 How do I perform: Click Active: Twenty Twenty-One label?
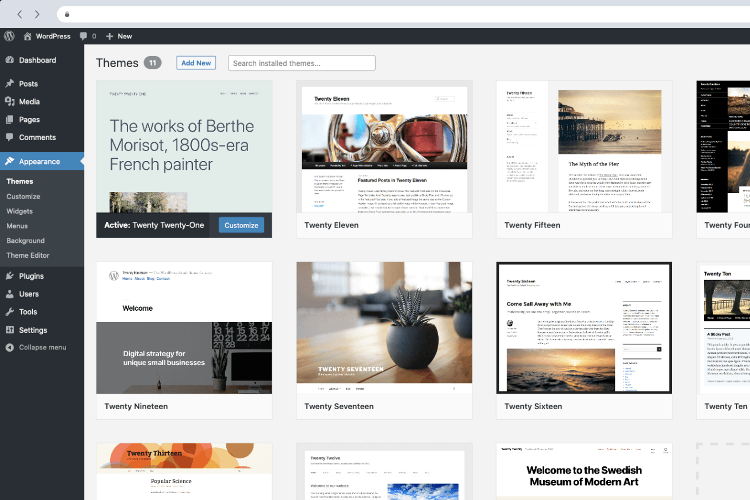point(154,225)
